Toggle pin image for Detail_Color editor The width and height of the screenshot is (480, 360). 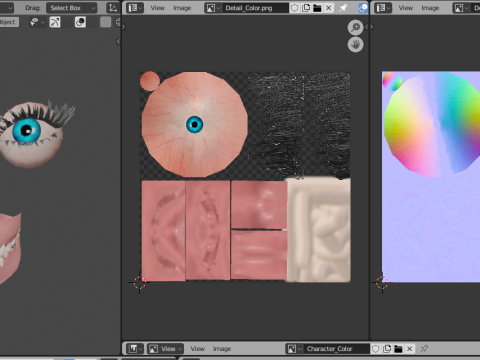pyautogui.click(x=343, y=8)
